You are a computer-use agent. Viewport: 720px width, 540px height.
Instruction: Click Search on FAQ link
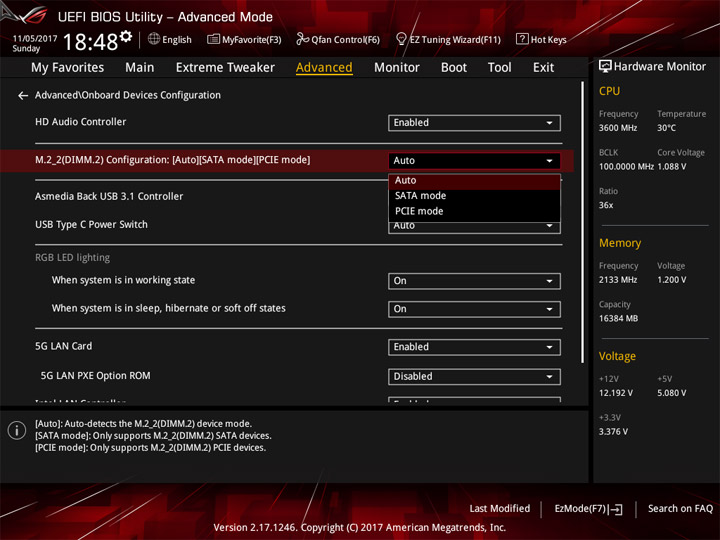tap(681, 509)
